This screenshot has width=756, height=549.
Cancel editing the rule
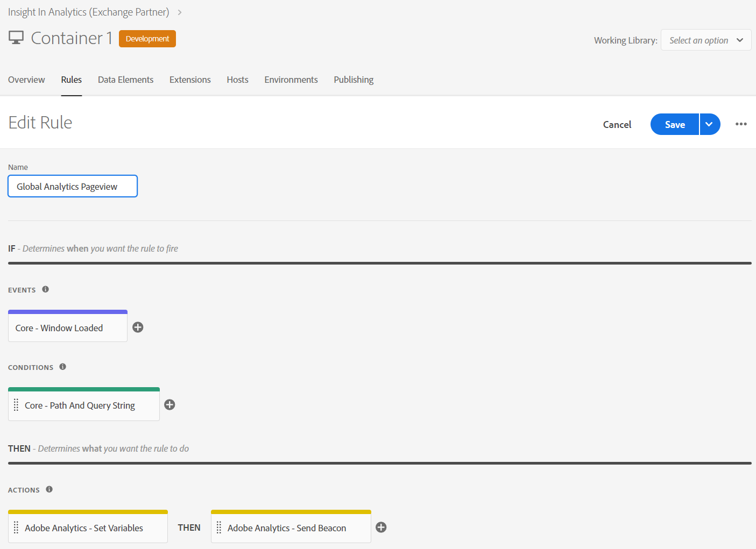(x=617, y=124)
